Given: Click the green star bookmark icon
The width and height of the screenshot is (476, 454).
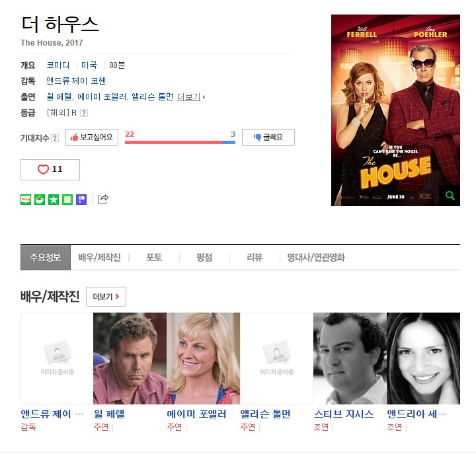Looking at the screenshot, I should (54, 200).
